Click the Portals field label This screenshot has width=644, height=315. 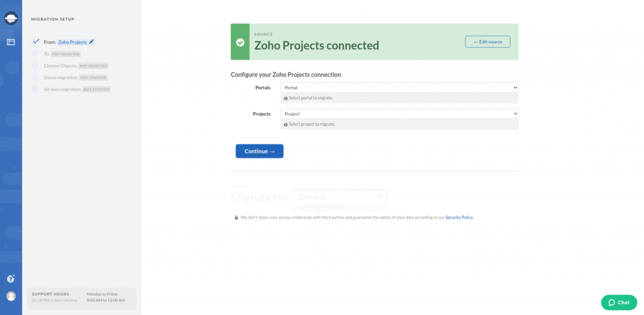263,88
